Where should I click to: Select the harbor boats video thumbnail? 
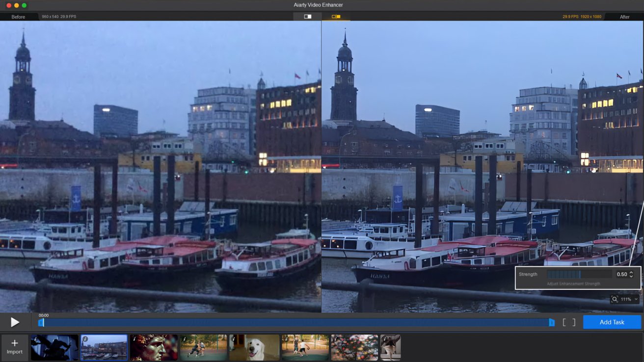click(x=104, y=347)
